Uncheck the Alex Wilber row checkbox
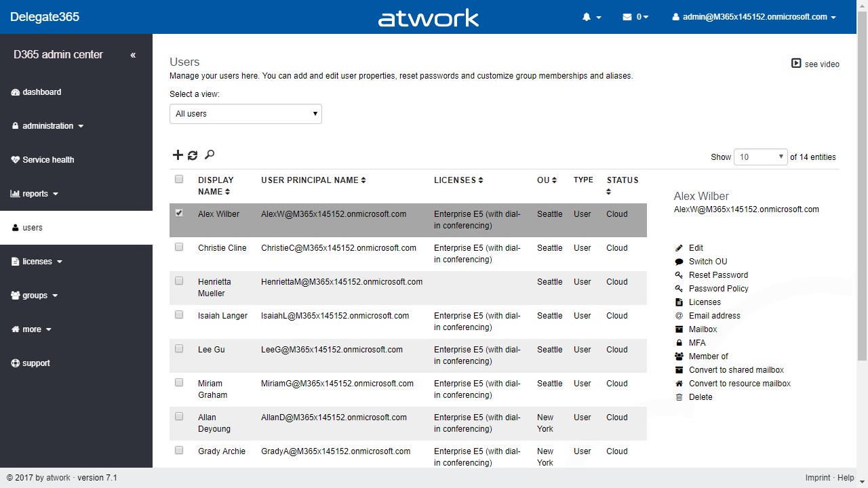Image resolution: width=868 pixels, height=488 pixels. click(179, 213)
